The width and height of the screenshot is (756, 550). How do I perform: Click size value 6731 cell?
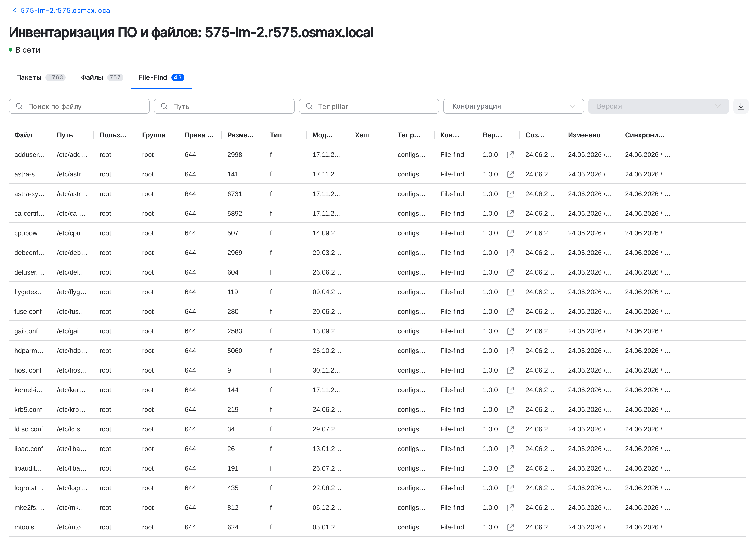235,194
